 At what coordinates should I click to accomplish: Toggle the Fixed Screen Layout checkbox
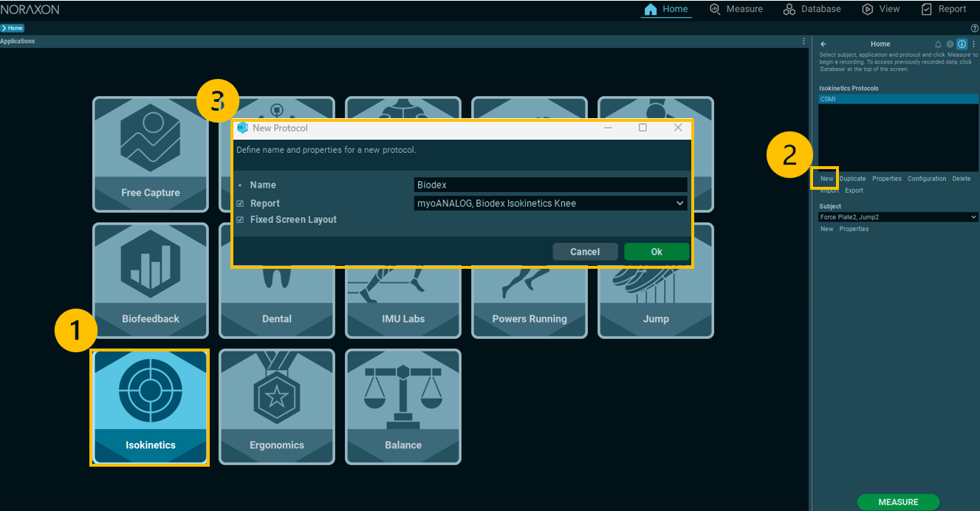click(x=240, y=220)
